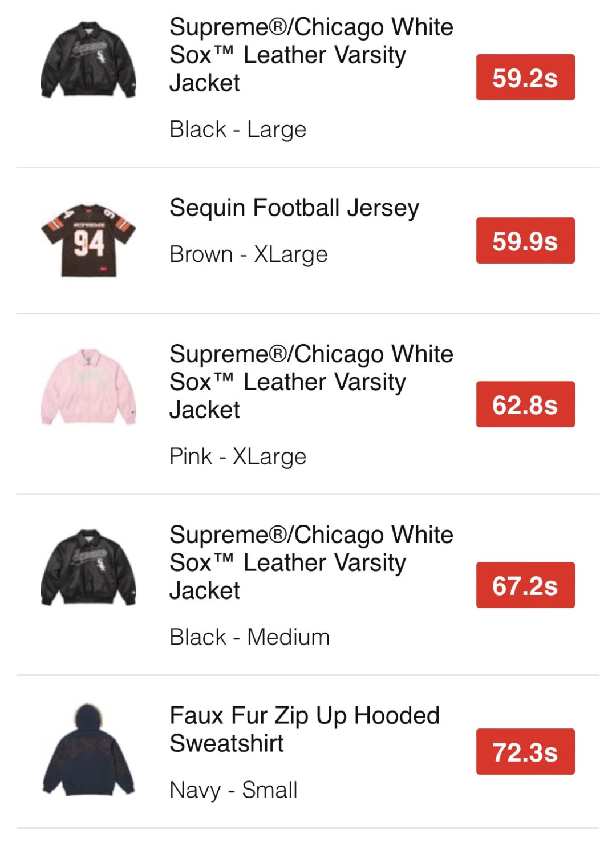This screenshot has height=842, width=616.
Task: Open the Sequin Football Jersey thumbnail image
Action: tap(88, 240)
